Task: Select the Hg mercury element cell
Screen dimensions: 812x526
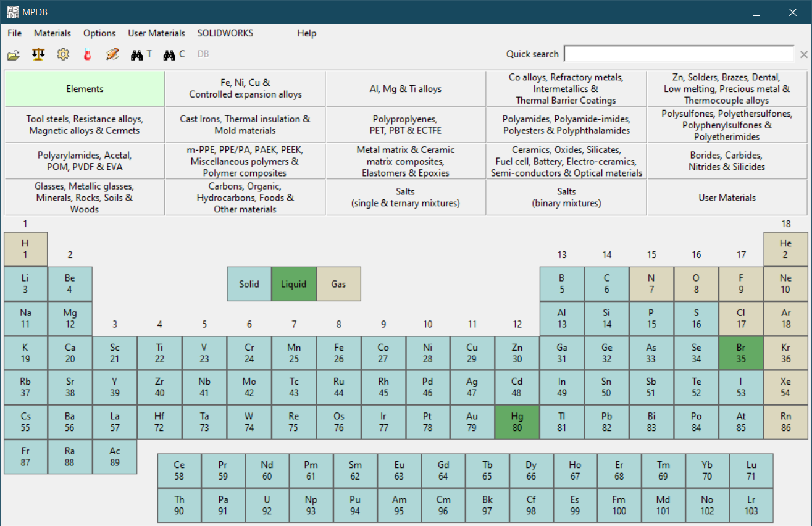Action: coord(517,422)
